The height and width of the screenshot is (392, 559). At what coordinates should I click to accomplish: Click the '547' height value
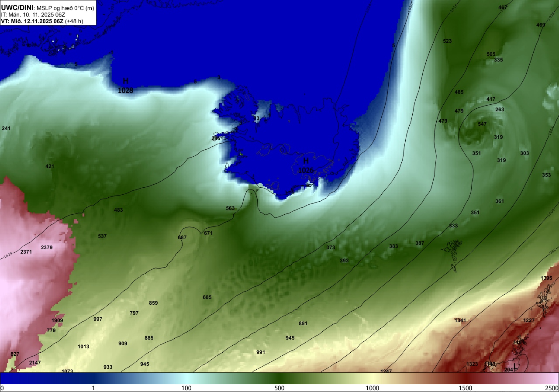pyautogui.click(x=482, y=124)
